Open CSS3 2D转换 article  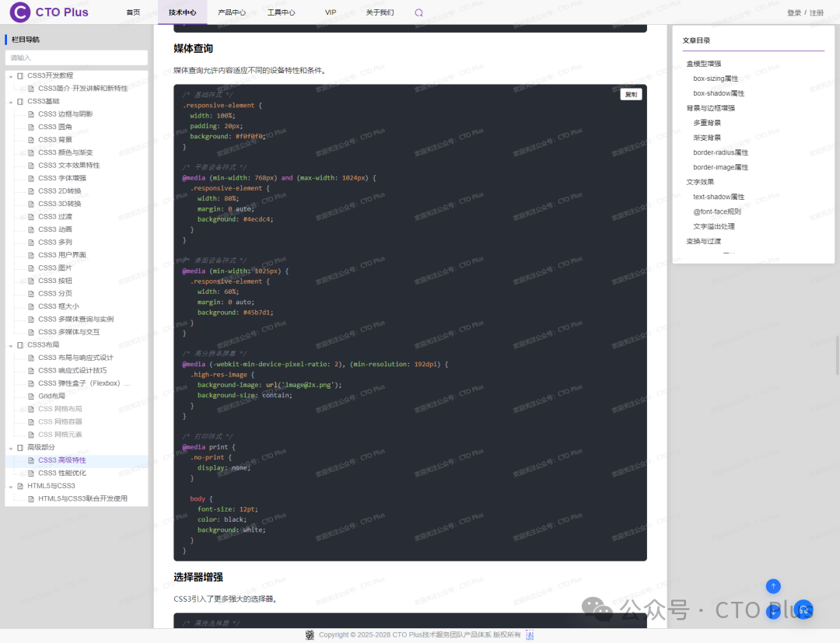(x=60, y=191)
